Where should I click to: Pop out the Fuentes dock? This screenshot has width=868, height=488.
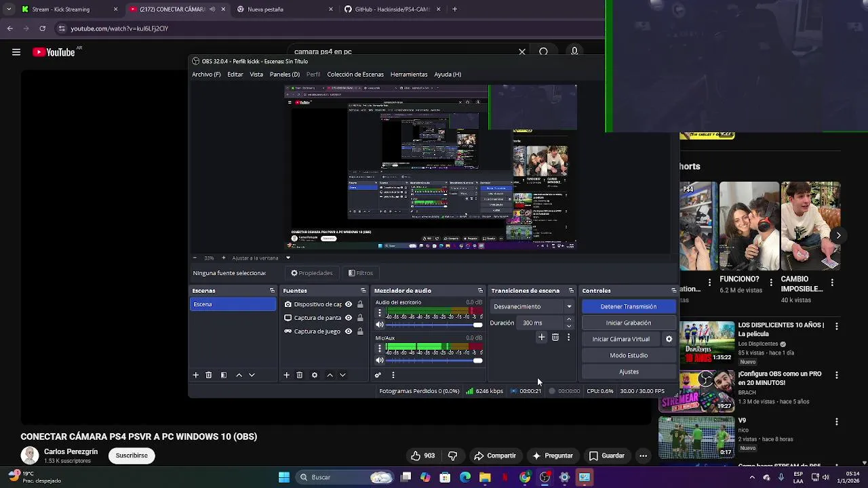363,291
